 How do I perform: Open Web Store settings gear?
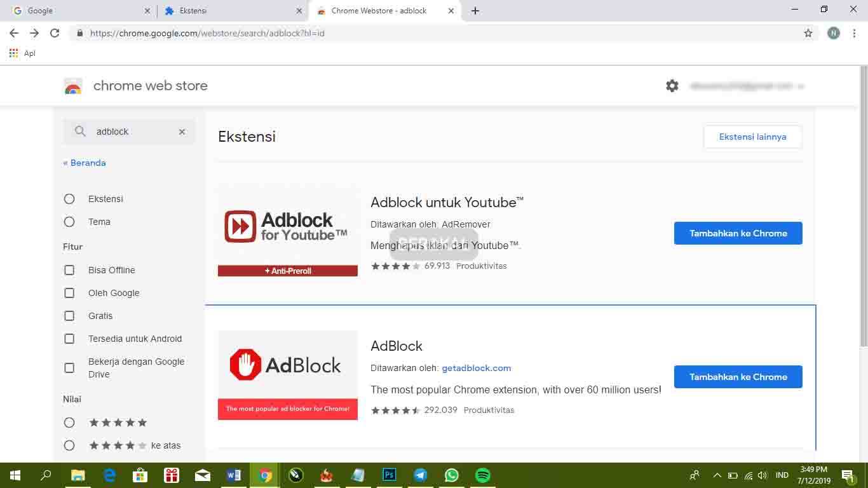(x=672, y=86)
